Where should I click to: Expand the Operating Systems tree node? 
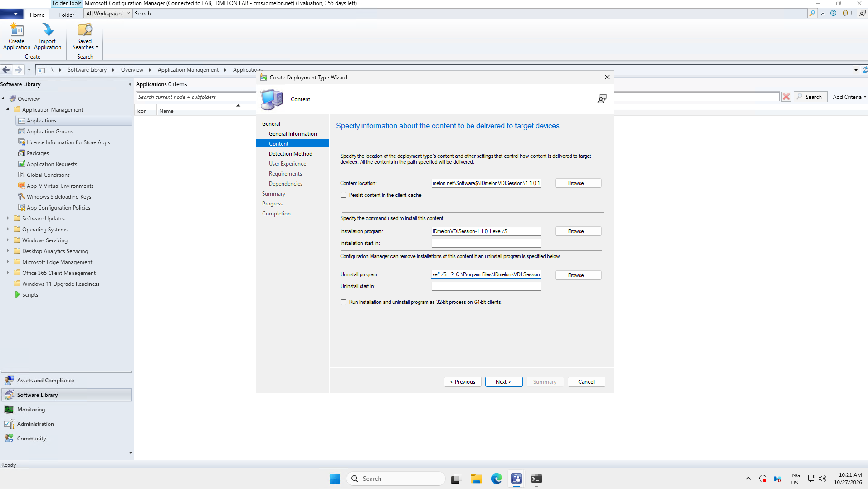pyautogui.click(x=8, y=229)
